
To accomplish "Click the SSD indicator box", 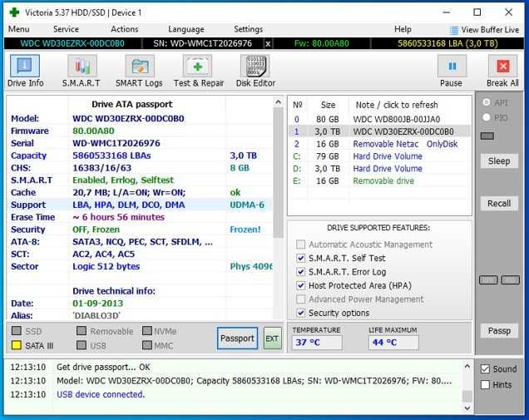I will coord(16,331).
